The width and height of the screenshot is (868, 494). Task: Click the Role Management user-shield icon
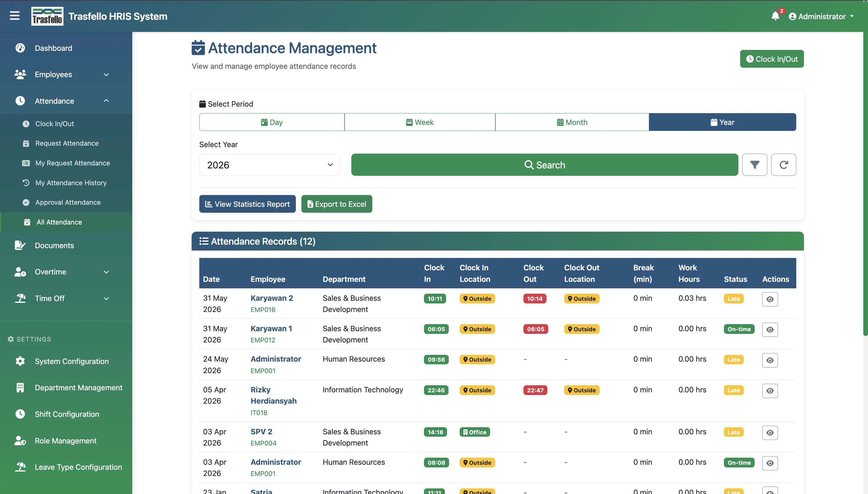pyautogui.click(x=20, y=441)
